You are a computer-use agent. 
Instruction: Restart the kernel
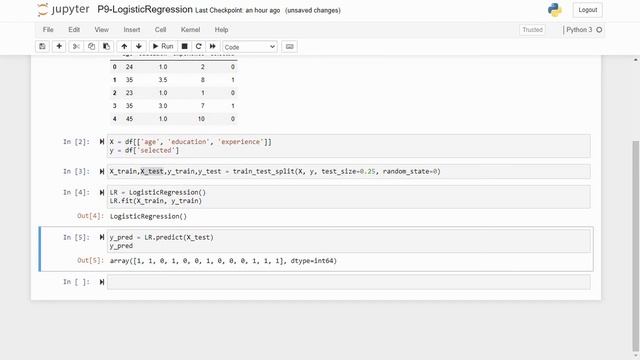point(198,47)
